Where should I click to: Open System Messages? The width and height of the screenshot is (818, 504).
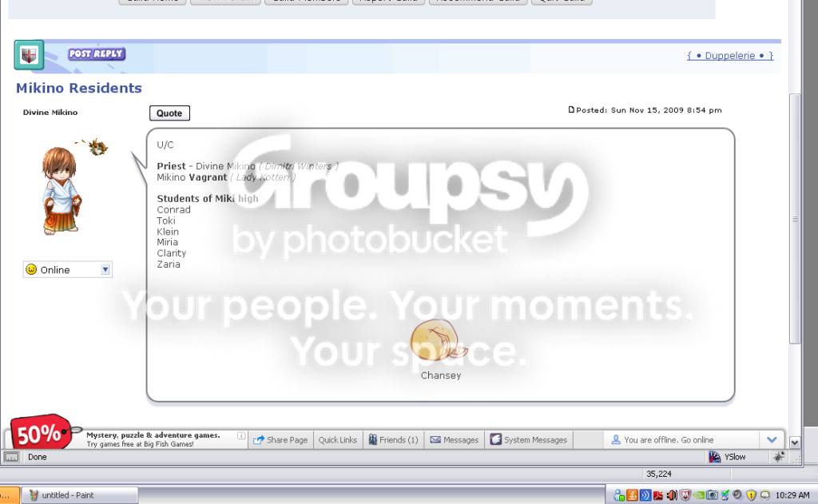[529, 440]
